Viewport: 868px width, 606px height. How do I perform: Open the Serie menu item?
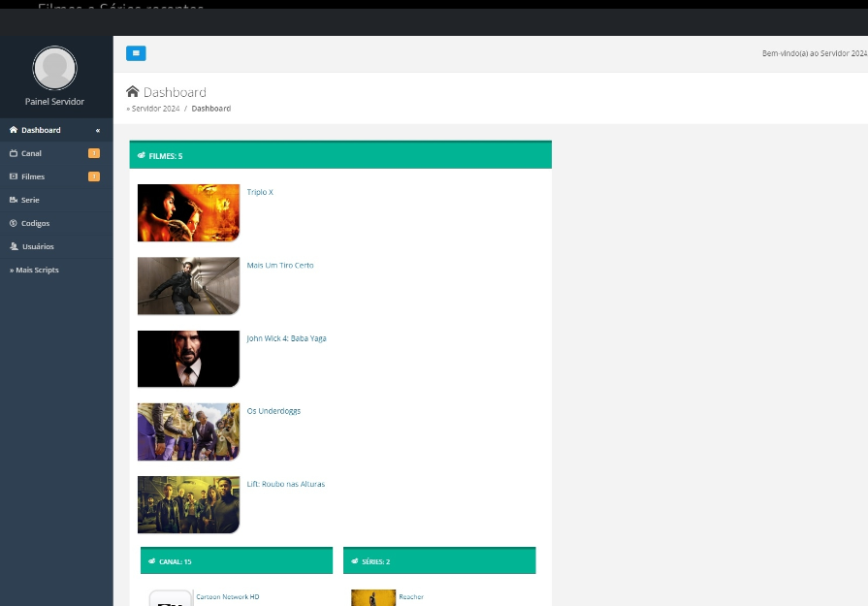(30, 200)
